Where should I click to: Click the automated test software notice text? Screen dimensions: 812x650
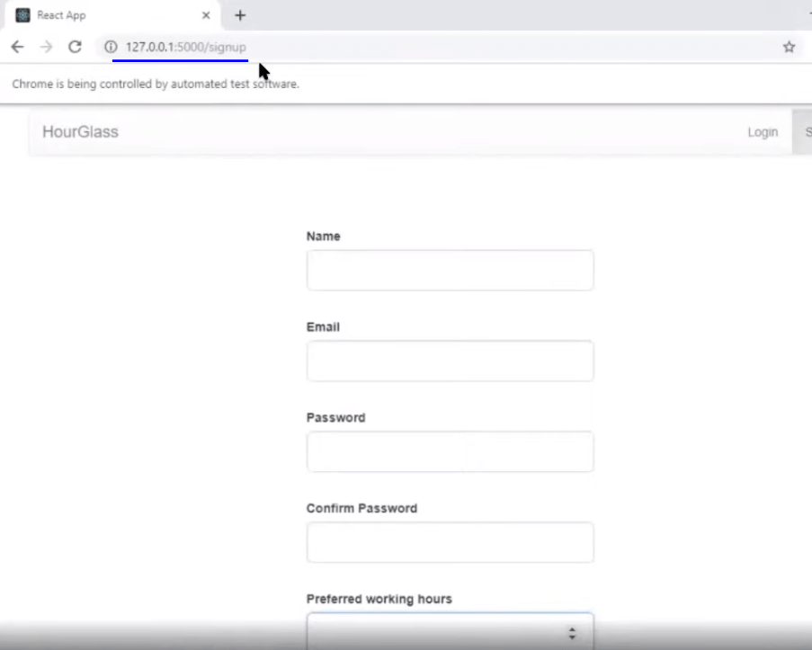tap(156, 84)
